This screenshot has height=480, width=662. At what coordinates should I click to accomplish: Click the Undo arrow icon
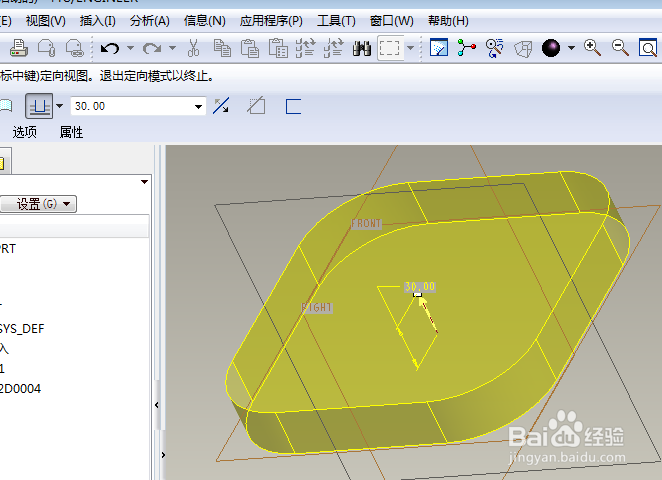(x=110, y=48)
